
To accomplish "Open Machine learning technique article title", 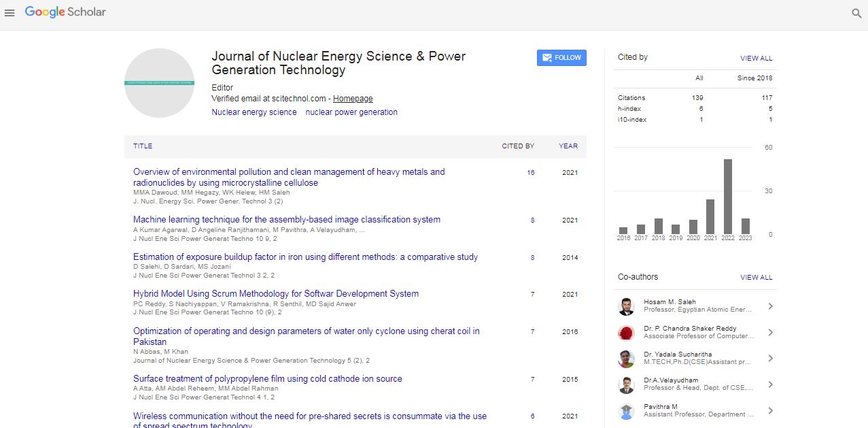I will coord(286,220).
